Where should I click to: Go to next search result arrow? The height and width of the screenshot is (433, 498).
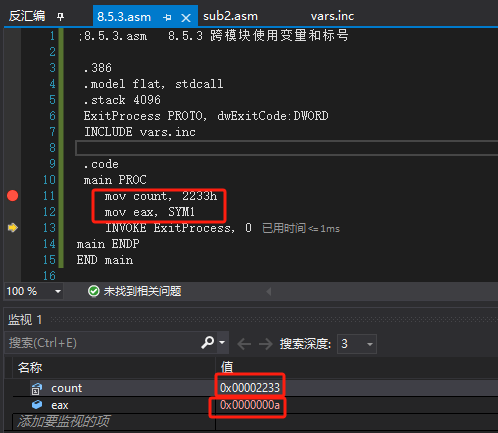(266, 344)
